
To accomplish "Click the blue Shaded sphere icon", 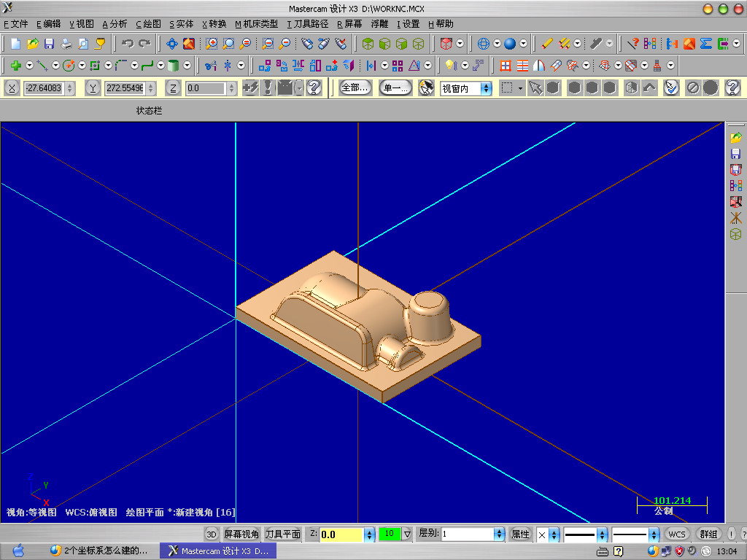I will pos(510,44).
